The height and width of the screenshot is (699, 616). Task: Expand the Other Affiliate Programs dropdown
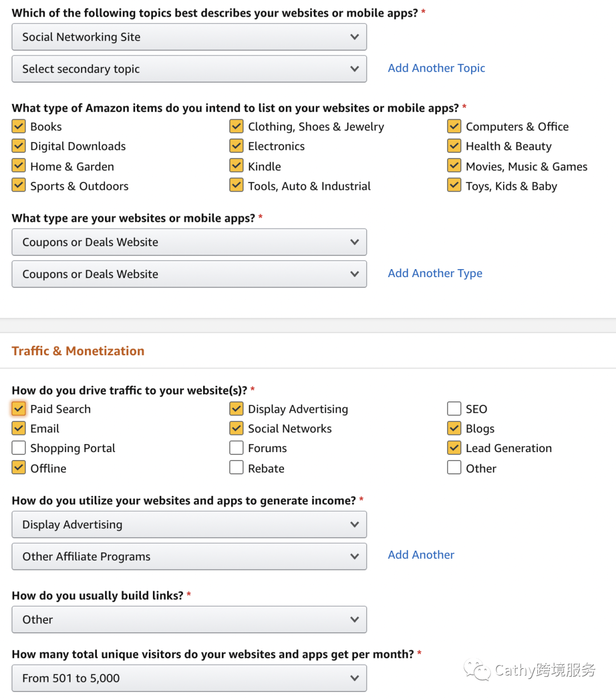[x=189, y=556]
